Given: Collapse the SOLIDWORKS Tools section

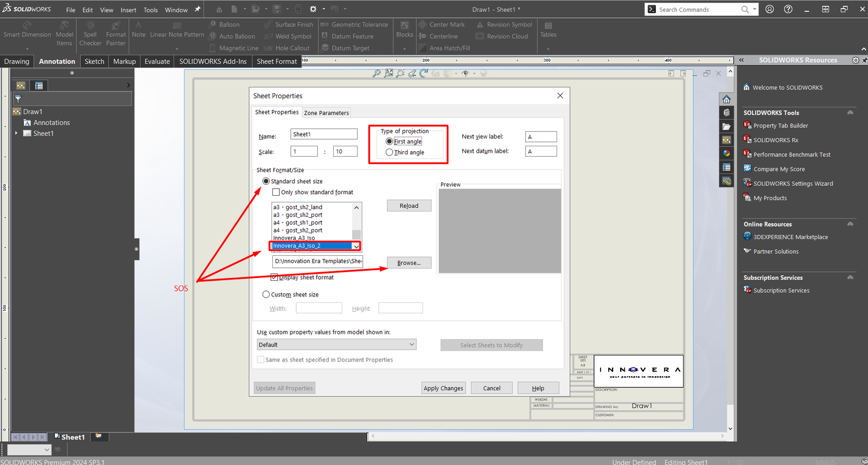Looking at the screenshot, I should (x=850, y=113).
